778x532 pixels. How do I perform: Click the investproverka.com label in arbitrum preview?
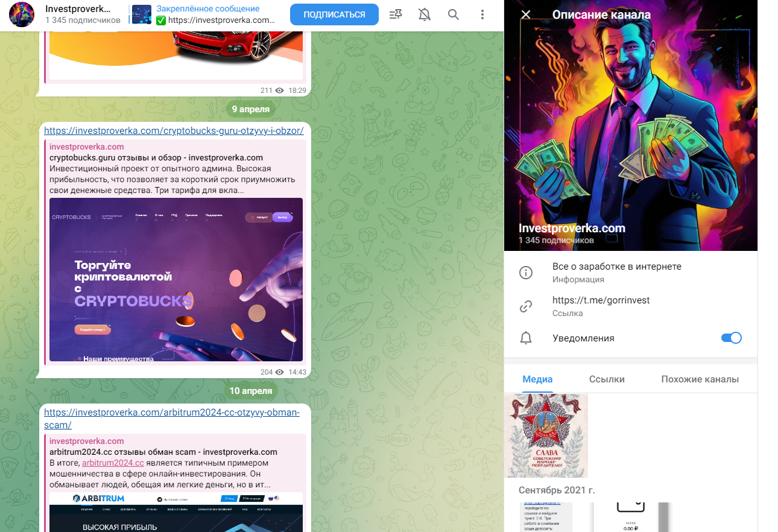pos(87,441)
